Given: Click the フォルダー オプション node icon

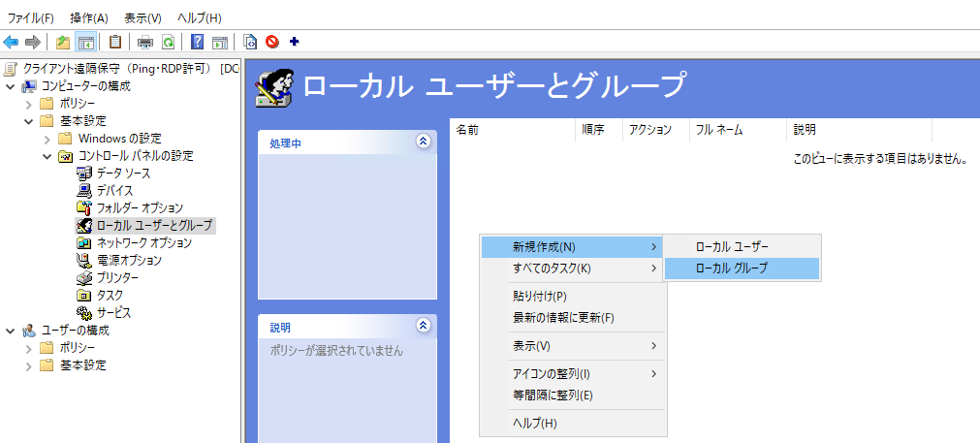Looking at the screenshot, I should 83,207.
